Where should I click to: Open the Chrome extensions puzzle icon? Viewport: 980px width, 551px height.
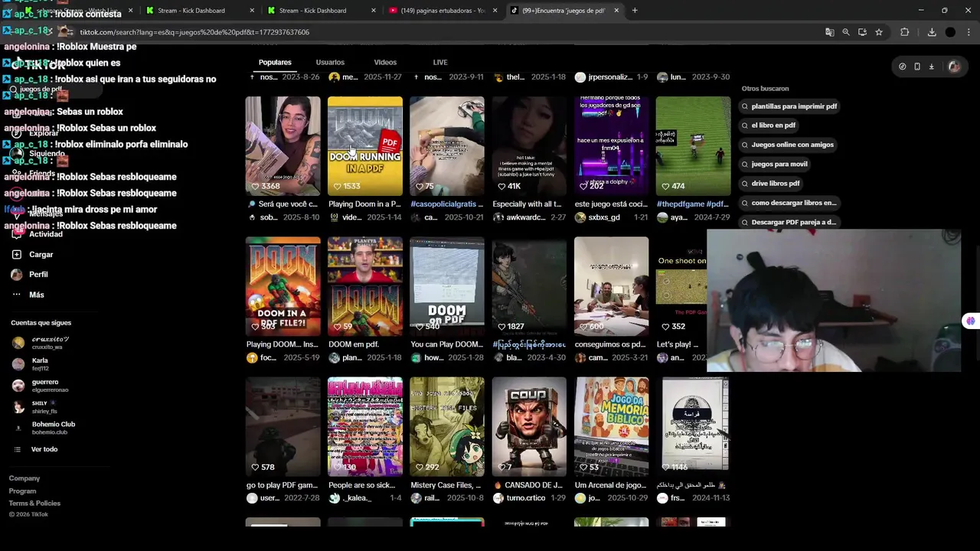point(905,32)
